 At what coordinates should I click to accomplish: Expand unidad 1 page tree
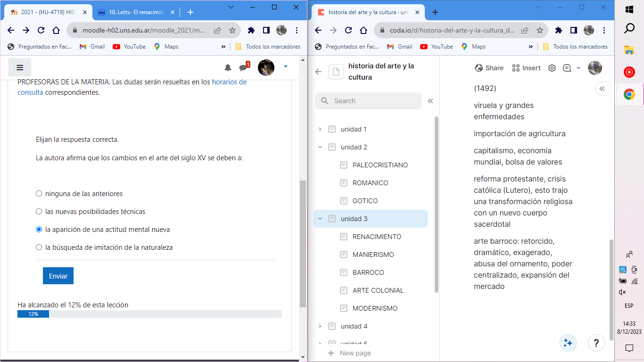320,129
